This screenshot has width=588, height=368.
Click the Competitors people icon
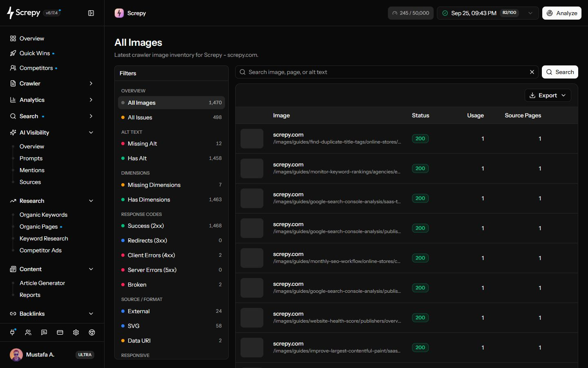point(13,68)
